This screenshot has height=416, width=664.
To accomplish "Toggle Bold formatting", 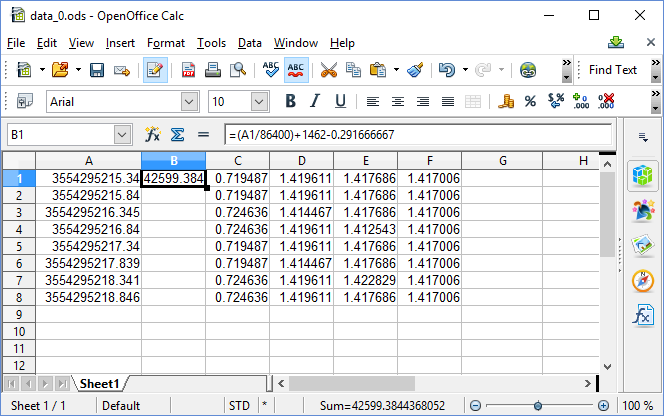I will 290,101.
